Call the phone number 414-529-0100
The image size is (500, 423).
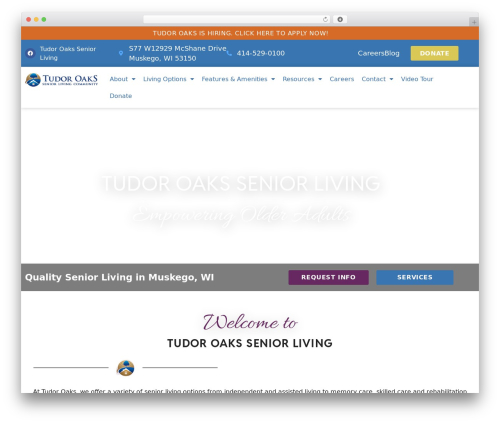(x=261, y=53)
